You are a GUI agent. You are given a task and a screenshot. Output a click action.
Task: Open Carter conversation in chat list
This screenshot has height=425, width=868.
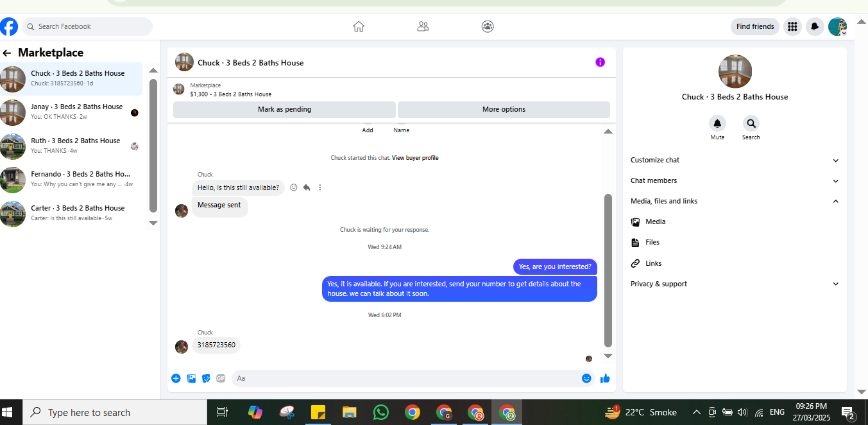point(71,213)
